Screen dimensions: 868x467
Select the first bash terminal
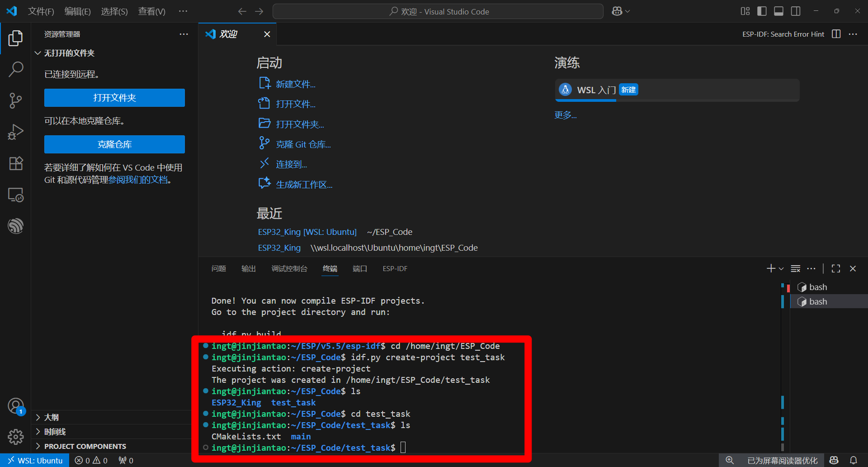(x=829, y=287)
